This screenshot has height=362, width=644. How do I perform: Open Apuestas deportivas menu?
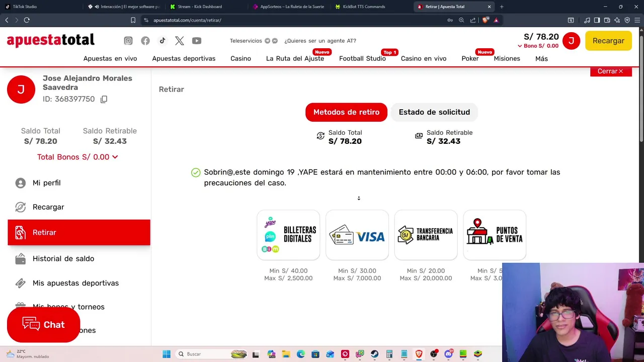point(184,58)
